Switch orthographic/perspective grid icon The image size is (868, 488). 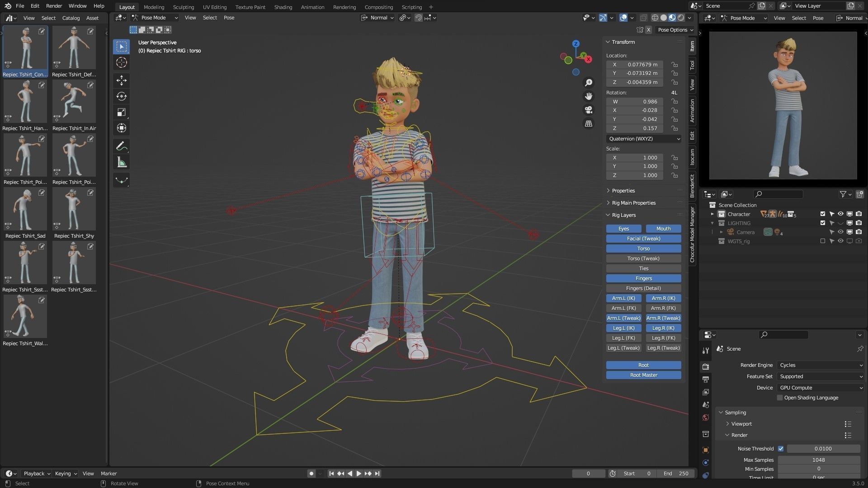coord(589,123)
